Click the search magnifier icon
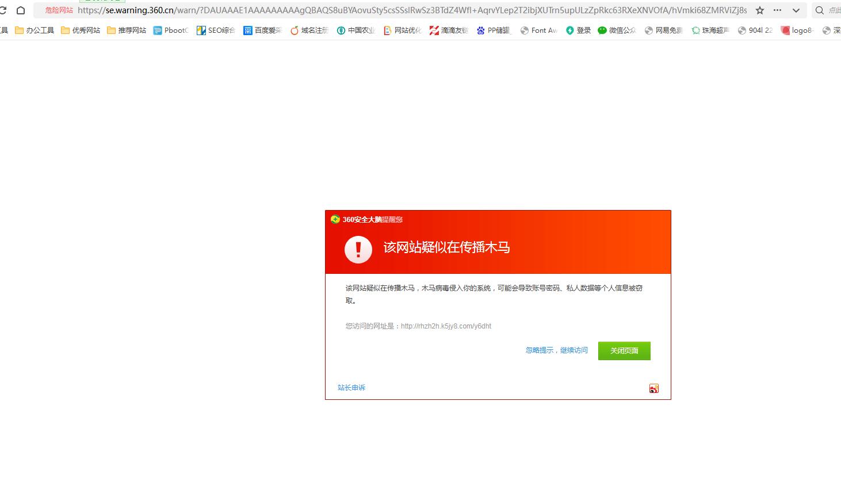 (x=820, y=10)
